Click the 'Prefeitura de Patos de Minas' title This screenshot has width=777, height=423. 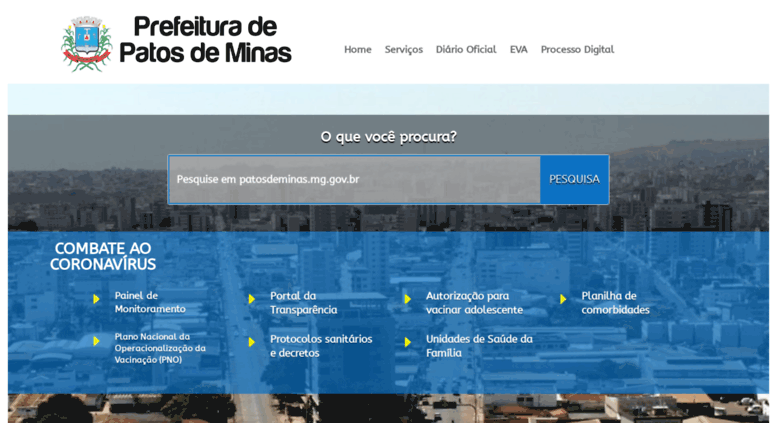point(205,40)
